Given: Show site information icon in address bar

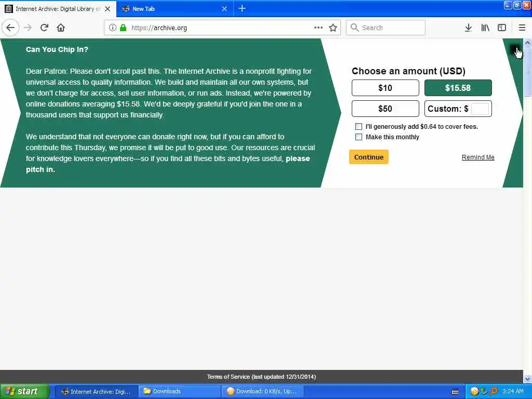Looking at the screenshot, I should point(112,28).
